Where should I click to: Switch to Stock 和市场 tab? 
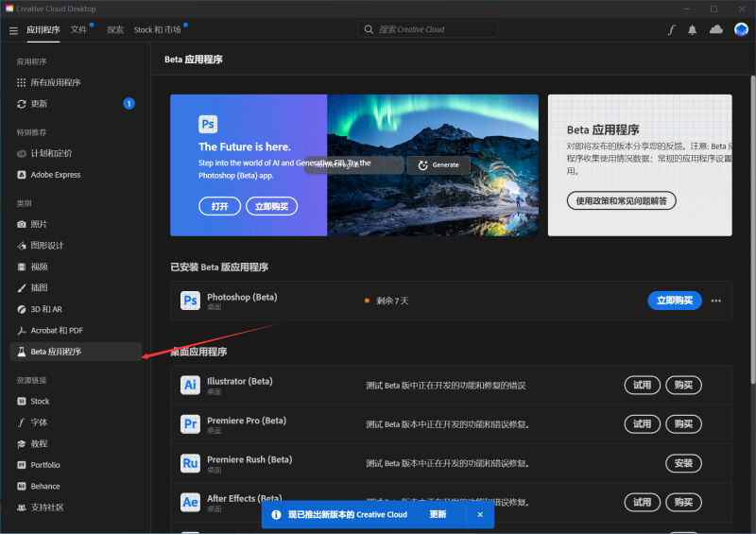coord(157,30)
